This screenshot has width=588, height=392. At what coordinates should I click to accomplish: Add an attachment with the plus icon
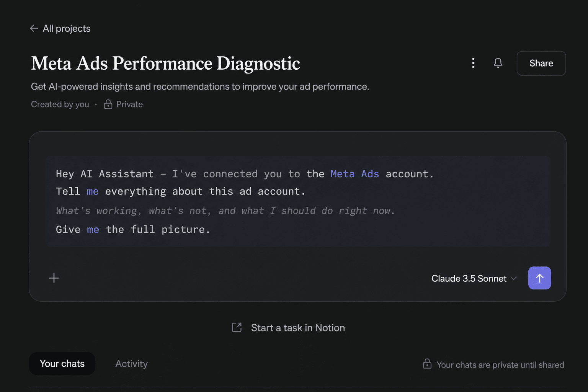[x=54, y=278]
